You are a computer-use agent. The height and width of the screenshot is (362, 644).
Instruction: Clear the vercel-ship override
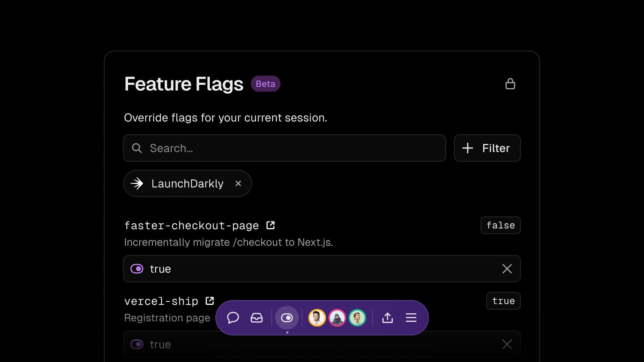click(x=507, y=344)
